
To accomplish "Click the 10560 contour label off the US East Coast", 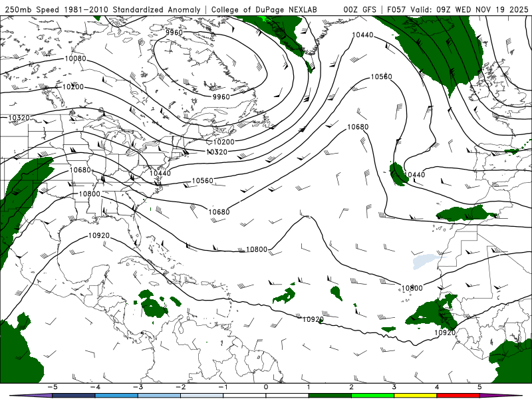I will 203,180.
